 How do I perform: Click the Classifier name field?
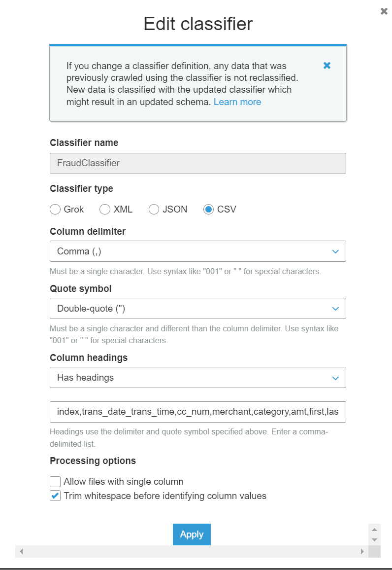click(x=197, y=163)
